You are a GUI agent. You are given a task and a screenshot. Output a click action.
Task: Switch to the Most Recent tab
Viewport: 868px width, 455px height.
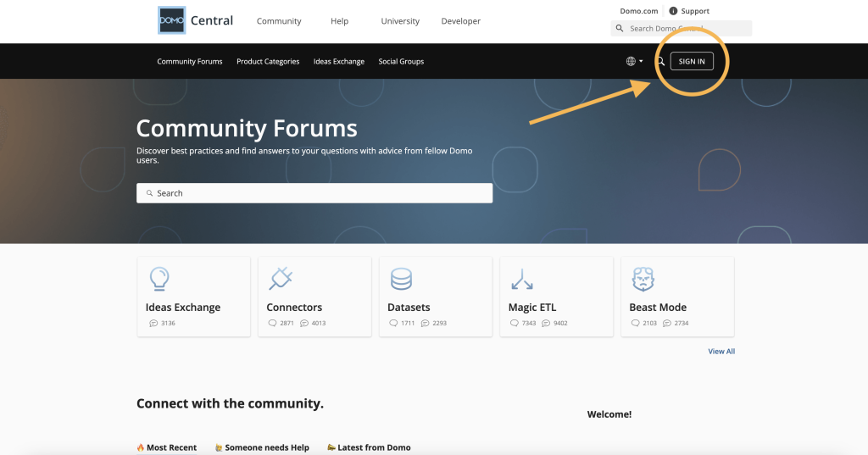(167, 447)
